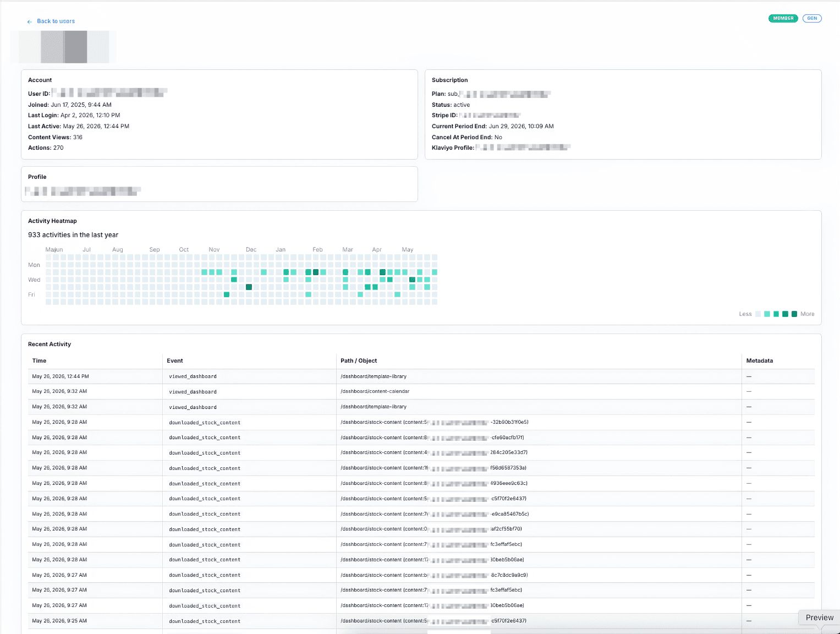
Task: Click stock-content path ending -e9ca85467b5c
Action: click(435, 514)
